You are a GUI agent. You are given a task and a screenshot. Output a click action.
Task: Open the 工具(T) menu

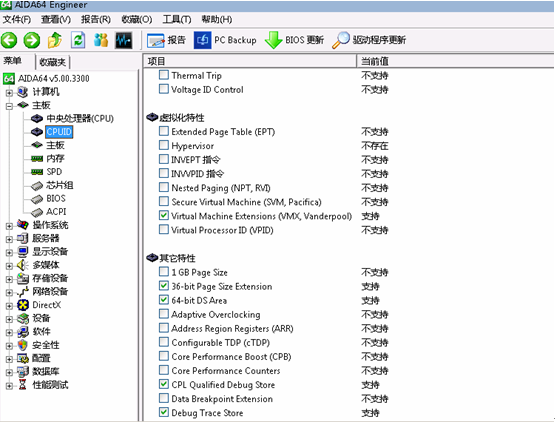point(177,19)
